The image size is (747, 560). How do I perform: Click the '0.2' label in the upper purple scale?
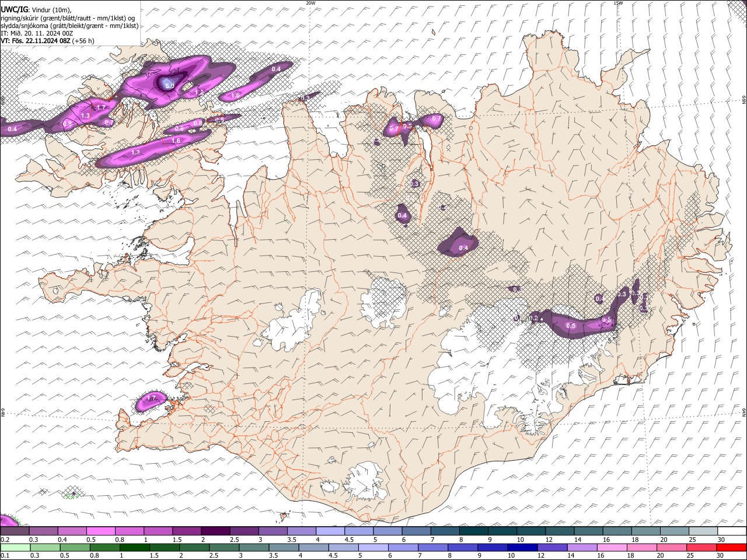[5, 540]
